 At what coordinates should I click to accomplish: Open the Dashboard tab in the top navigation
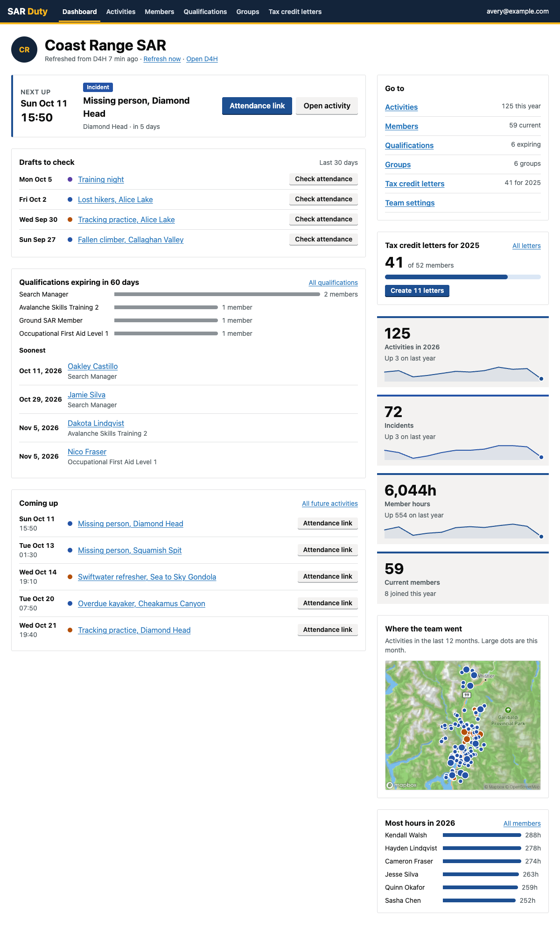click(x=80, y=12)
